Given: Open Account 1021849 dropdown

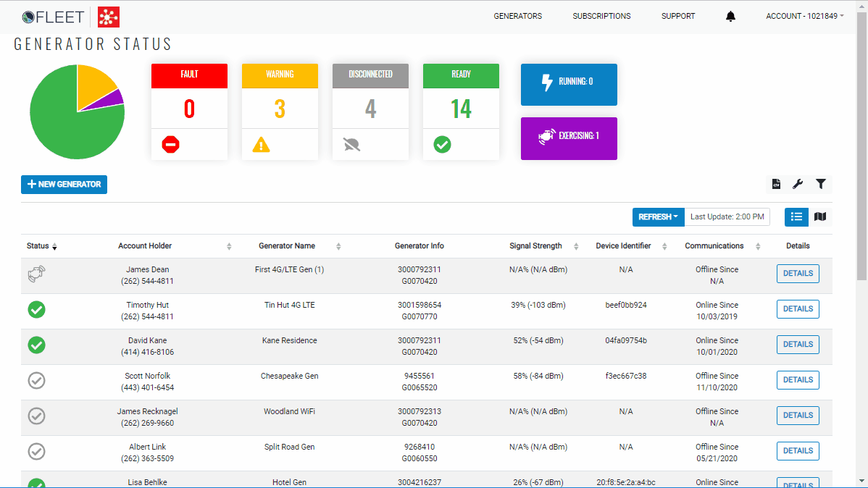Looking at the screenshot, I should 805,16.
